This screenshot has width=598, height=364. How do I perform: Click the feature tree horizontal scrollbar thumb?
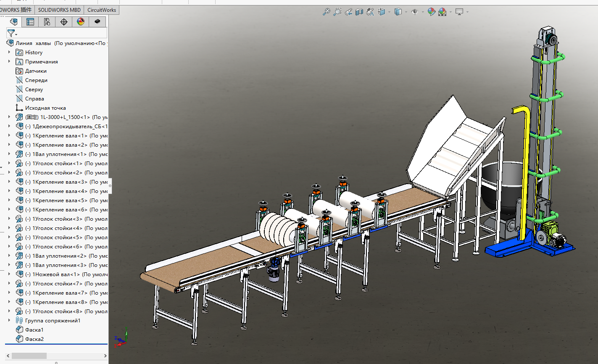(29, 356)
